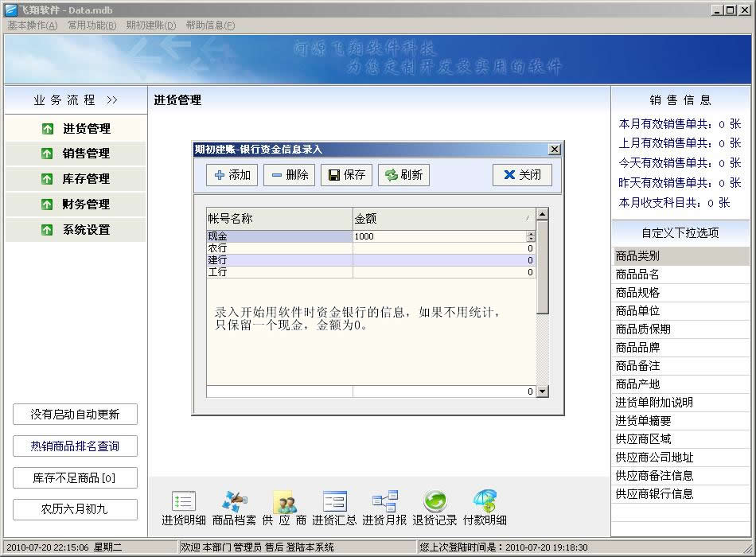Open the 付款明细 payment details icon

click(485, 508)
